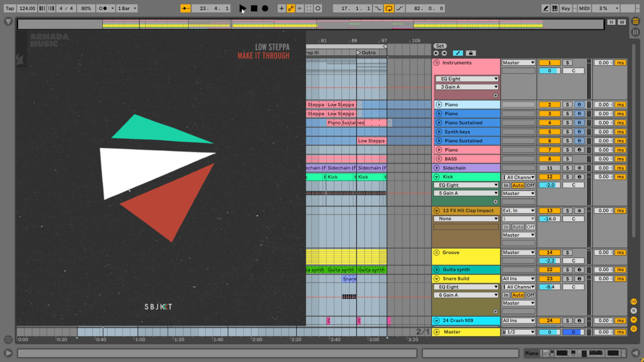
Task: Solo the Kick track
Action: [x=568, y=177]
